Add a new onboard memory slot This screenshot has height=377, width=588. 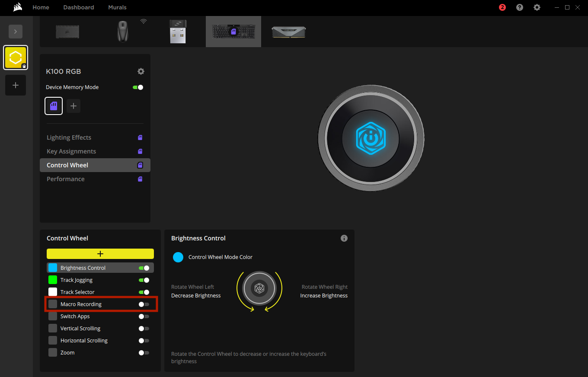[73, 106]
